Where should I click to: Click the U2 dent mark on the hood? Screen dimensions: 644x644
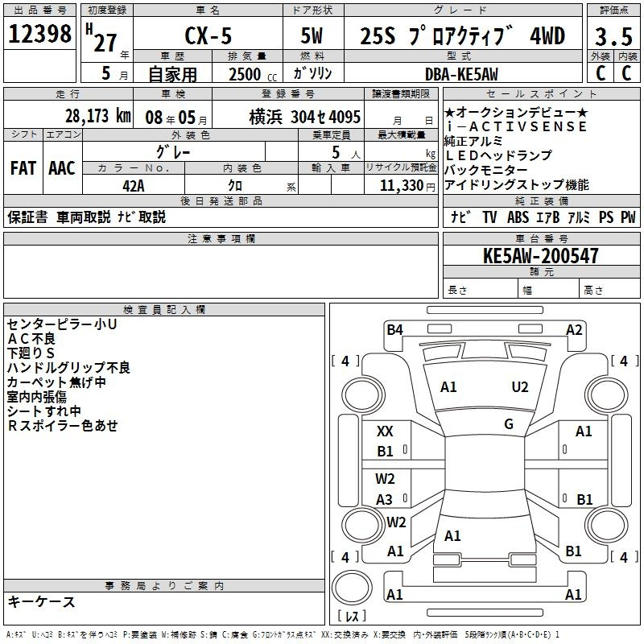click(520, 387)
